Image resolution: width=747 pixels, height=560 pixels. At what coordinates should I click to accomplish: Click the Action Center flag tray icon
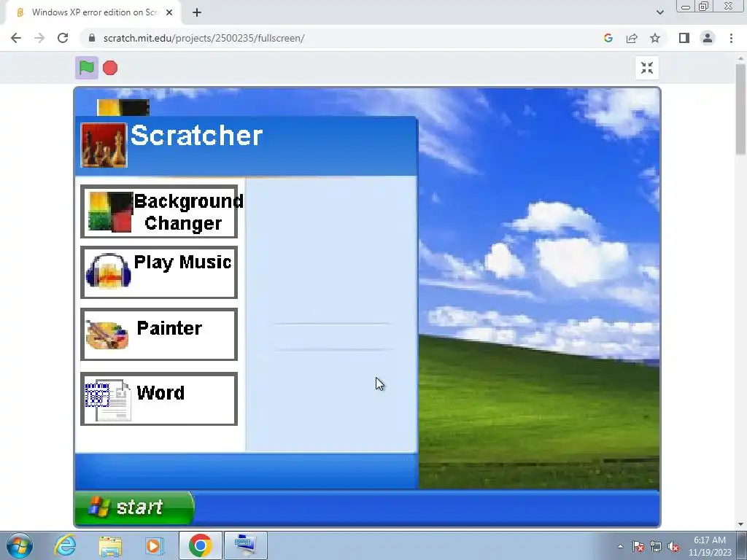tap(638, 547)
